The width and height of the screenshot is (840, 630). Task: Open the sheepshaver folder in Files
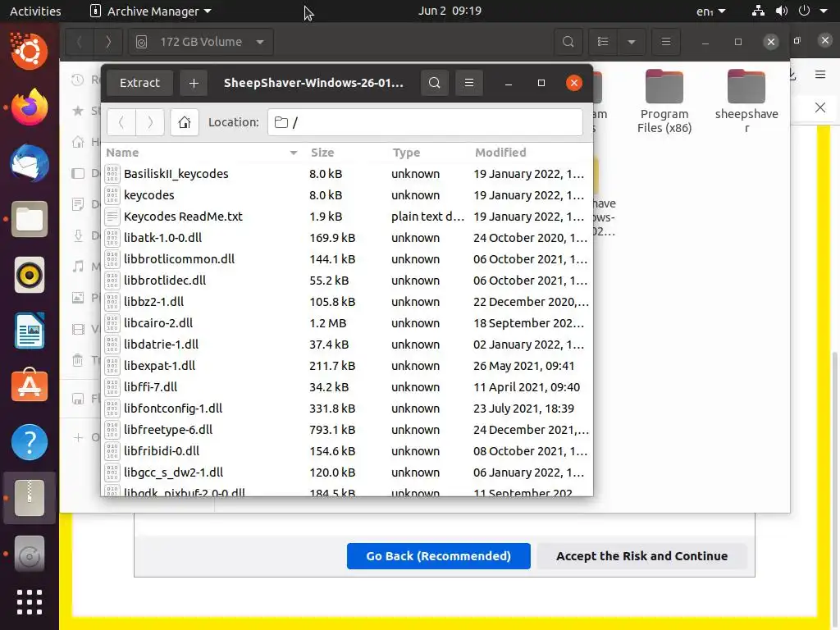click(x=746, y=101)
